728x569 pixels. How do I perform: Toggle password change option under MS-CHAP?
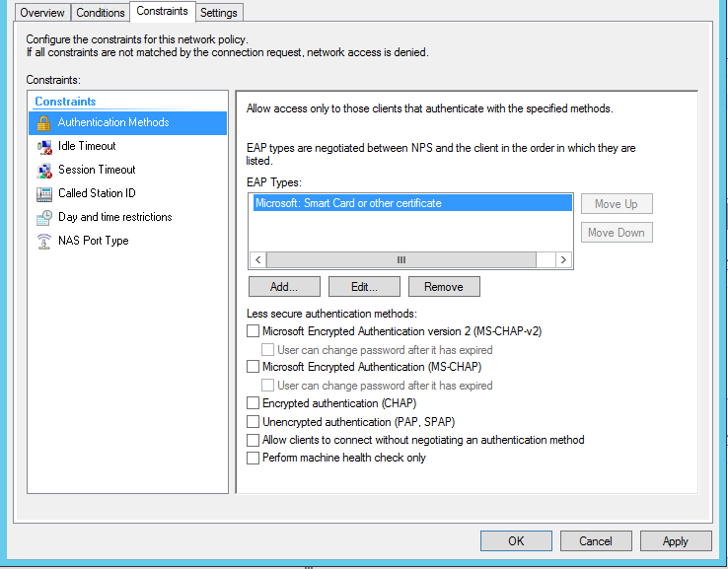tap(267, 385)
